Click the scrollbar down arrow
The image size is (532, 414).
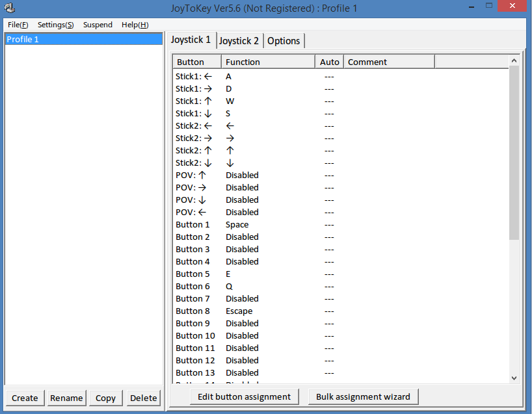point(514,378)
